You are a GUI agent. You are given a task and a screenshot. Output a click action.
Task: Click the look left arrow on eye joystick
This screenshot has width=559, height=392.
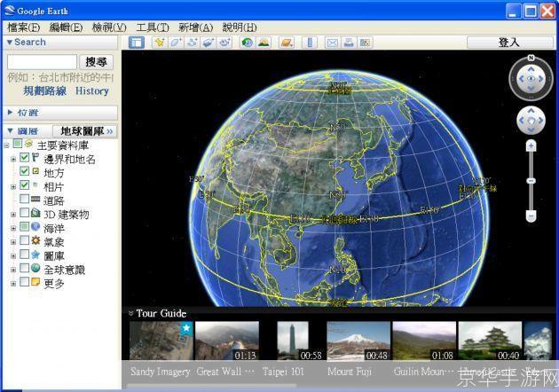pyautogui.click(x=521, y=79)
